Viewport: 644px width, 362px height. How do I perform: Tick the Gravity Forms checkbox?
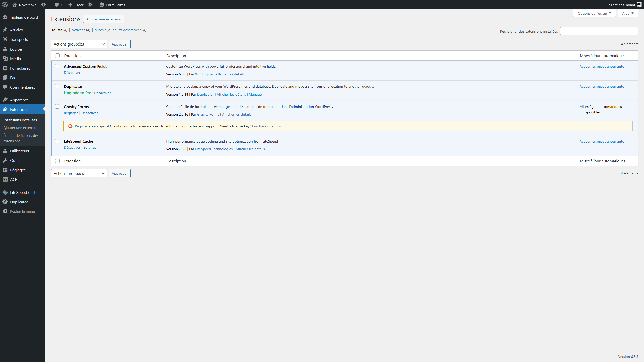pyautogui.click(x=57, y=106)
